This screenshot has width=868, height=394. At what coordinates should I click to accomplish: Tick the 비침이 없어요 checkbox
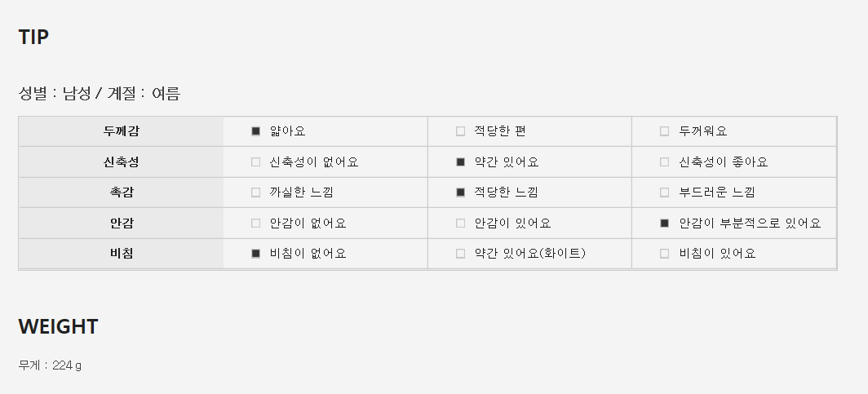pos(256,254)
